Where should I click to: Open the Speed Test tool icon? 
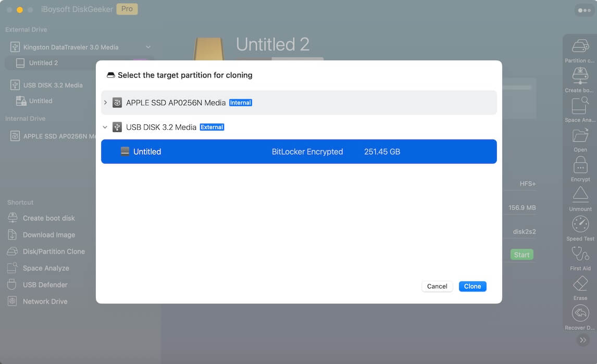point(580,224)
